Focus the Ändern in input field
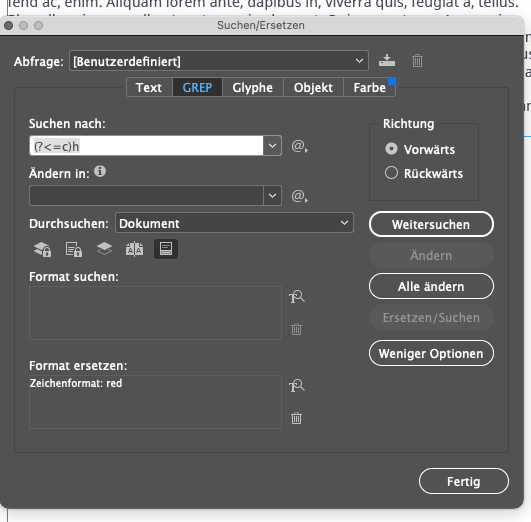Screen dimensions: 531x522 146,196
